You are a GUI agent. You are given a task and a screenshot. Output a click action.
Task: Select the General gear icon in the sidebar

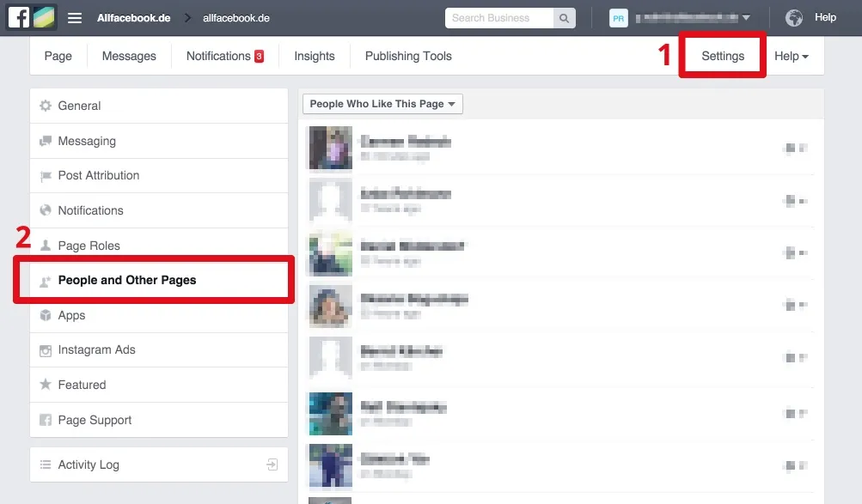(46, 106)
